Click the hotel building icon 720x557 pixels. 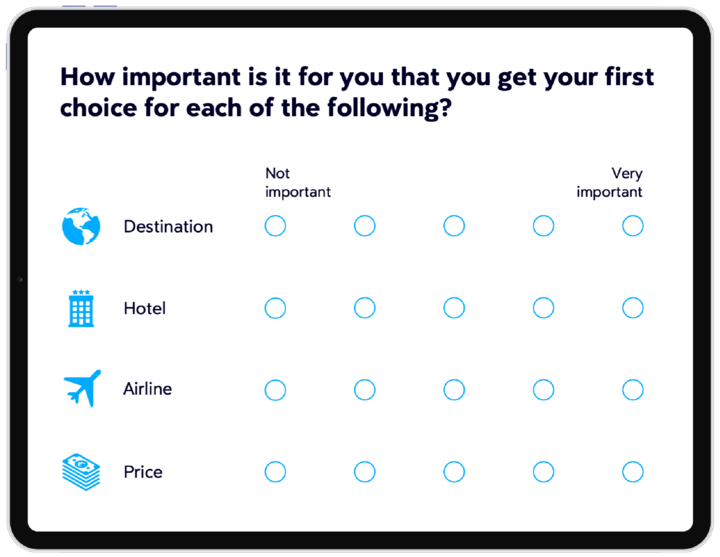point(81,308)
